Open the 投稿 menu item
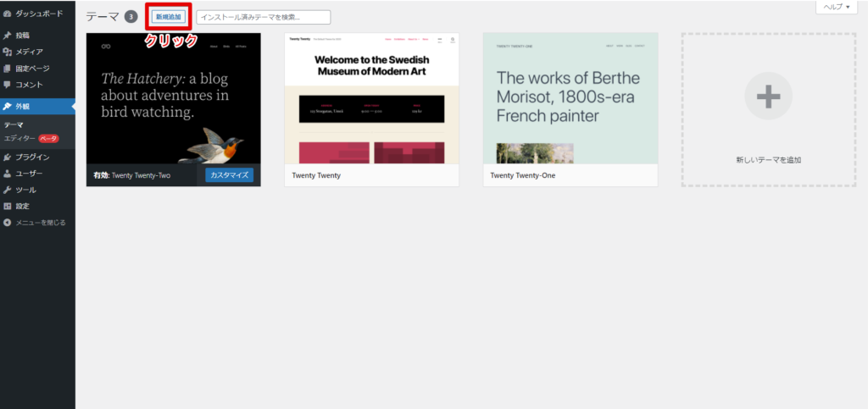The image size is (868, 409). 37,36
